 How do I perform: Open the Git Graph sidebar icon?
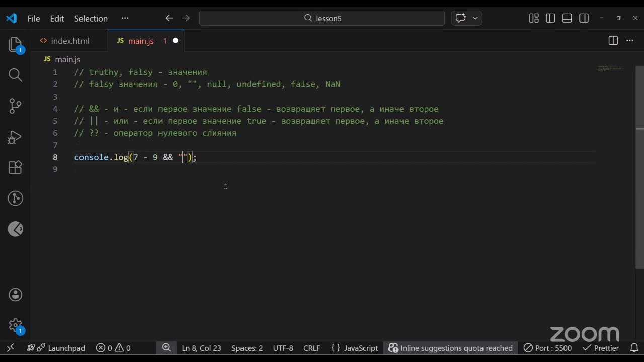pos(15,198)
